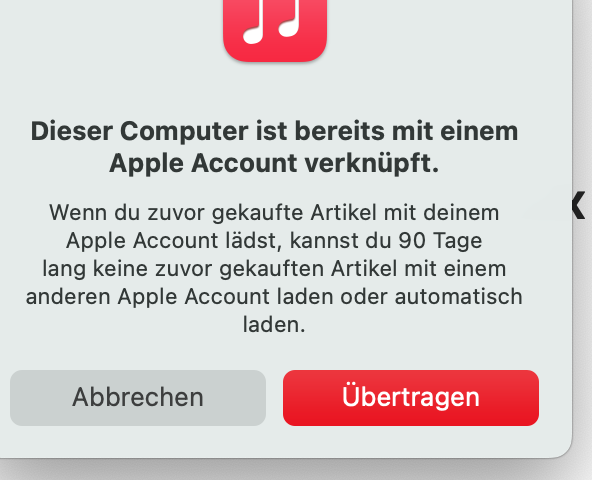Image resolution: width=592 pixels, height=480 pixels.
Task: Click the word 'verknüpft' in the heading
Action: point(372,163)
